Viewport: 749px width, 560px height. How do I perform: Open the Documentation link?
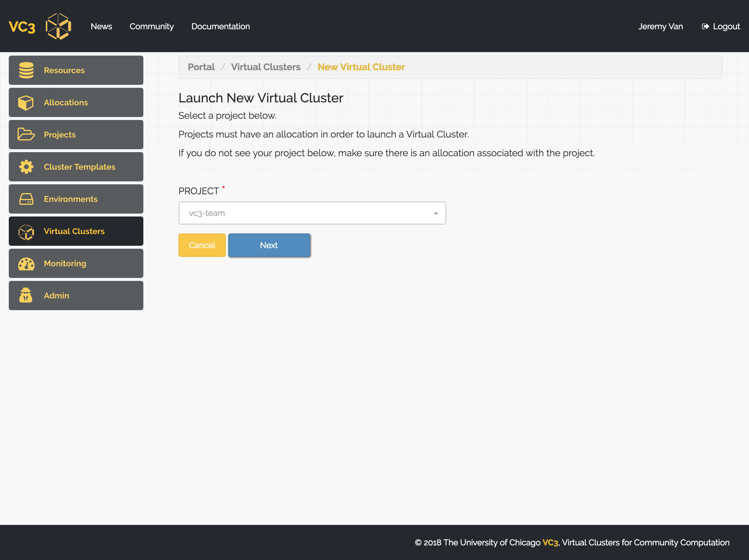pyautogui.click(x=220, y=26)
